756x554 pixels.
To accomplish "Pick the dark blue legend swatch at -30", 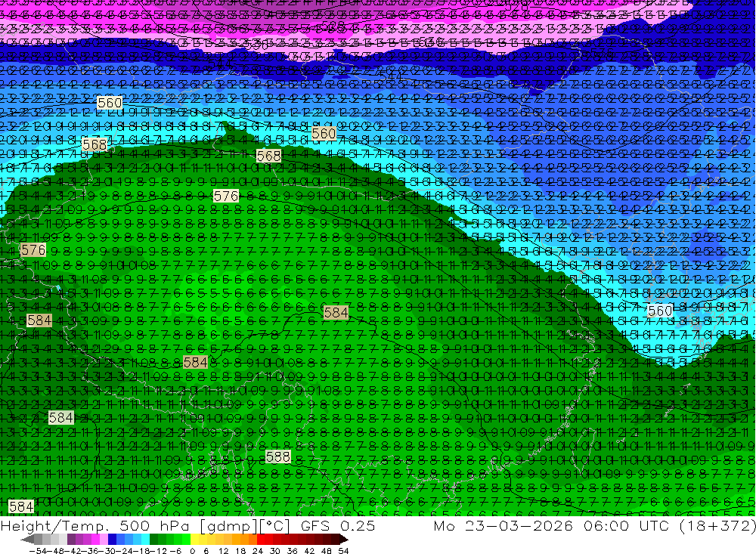I will [x=112, y=539].
